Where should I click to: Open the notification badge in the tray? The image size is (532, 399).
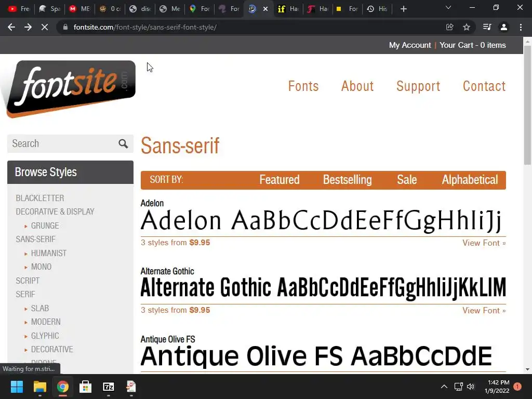click(x=517, y=387)
